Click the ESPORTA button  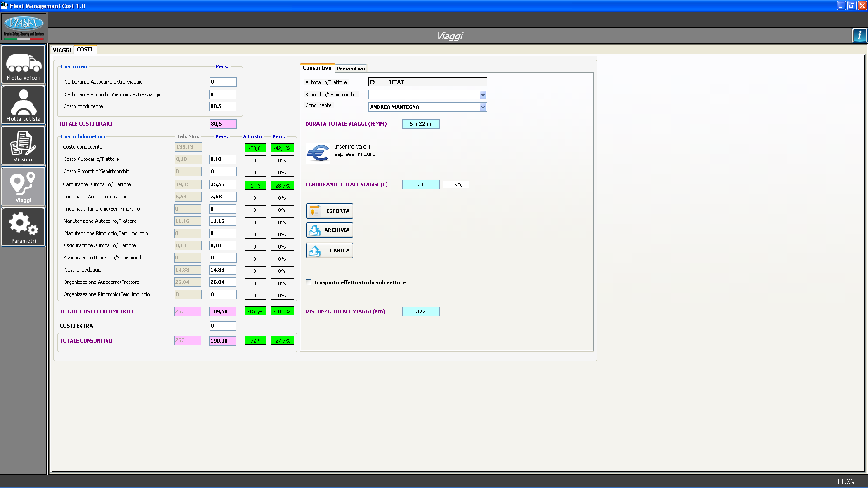(330, 211)
